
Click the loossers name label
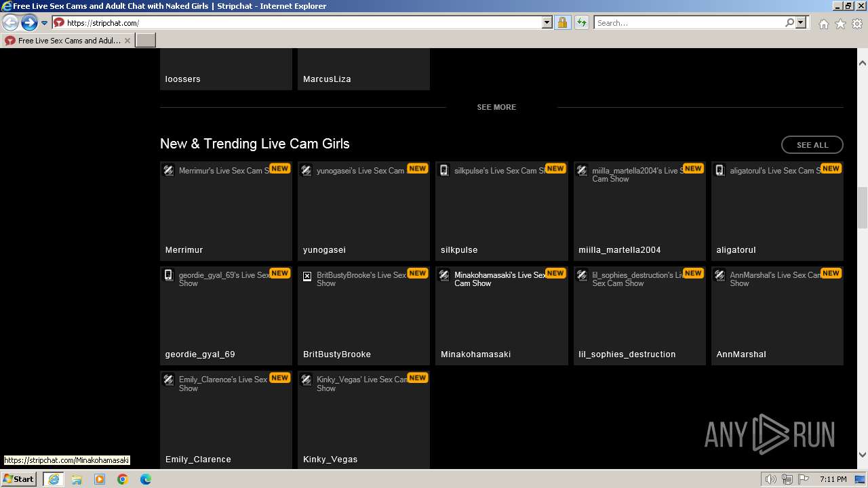coord(183,79)
